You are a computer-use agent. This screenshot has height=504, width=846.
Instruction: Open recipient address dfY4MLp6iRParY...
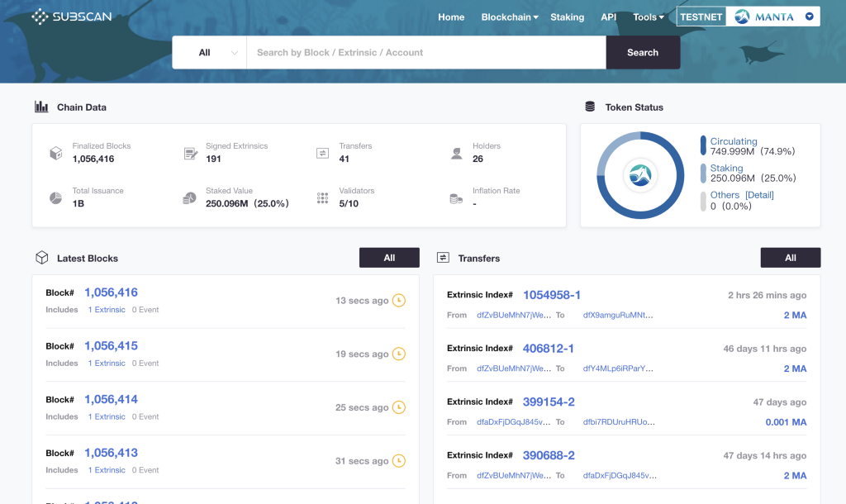click(x=618, y=368)
